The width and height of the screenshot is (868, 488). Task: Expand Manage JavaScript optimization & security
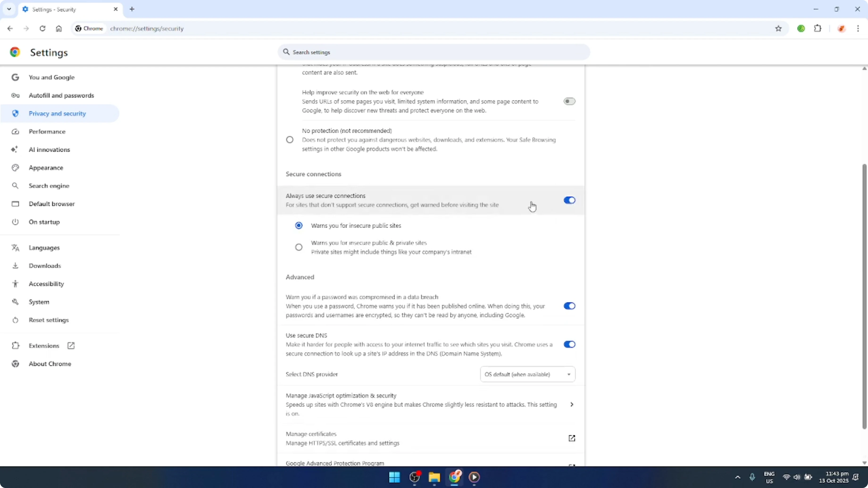pos(572,404)
